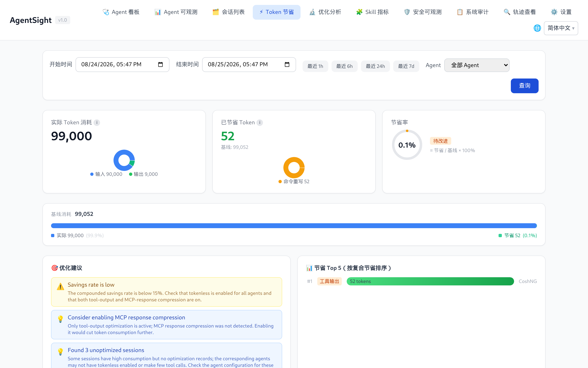Click the 命令重写 52 legend item
588x368 pixels.
[x=294, y=182]
